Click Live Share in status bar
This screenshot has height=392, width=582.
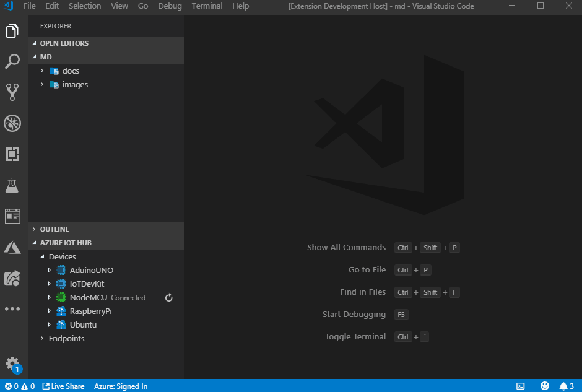tap(64, 386)
